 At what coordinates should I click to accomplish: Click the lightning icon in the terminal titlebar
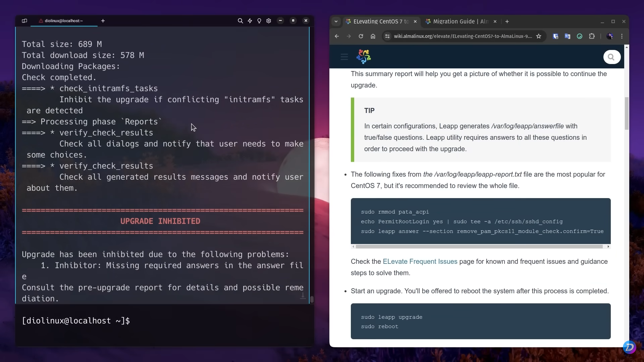[x=250, y=20]
